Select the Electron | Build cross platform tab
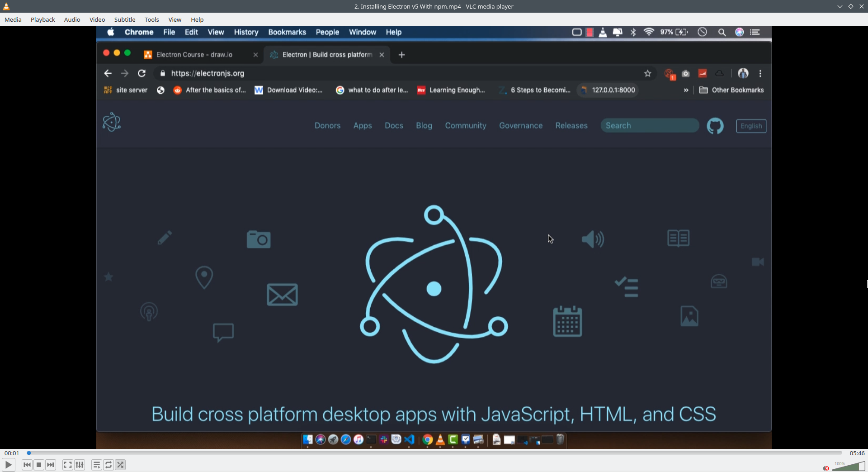 327,55
